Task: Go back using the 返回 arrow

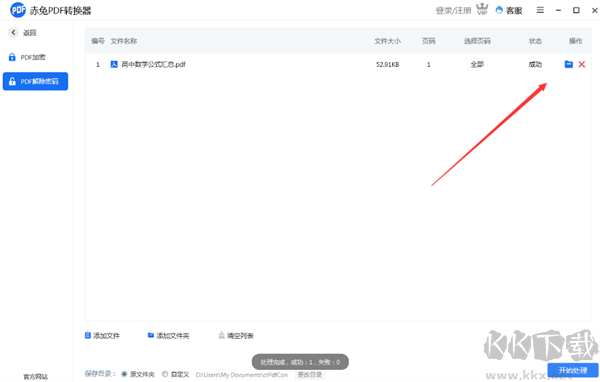Action: pos(13,33)
